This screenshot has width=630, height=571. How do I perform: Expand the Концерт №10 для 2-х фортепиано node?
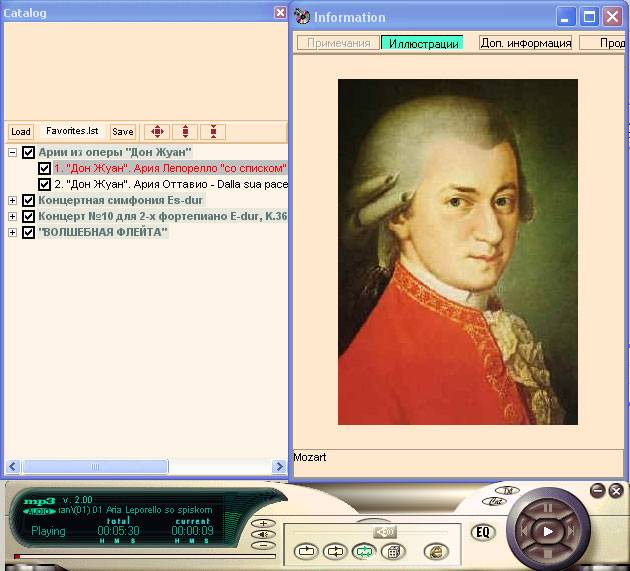click(12, 216)
